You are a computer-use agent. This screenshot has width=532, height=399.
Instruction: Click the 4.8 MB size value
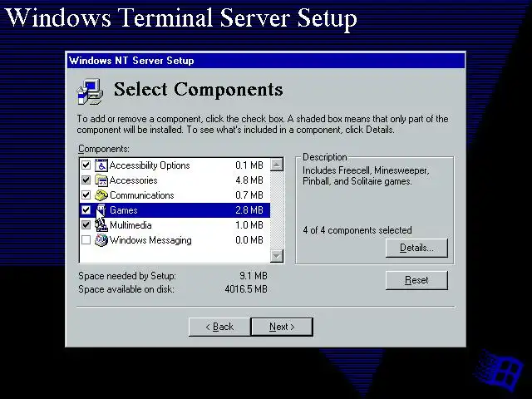click(x=249, y=180)
